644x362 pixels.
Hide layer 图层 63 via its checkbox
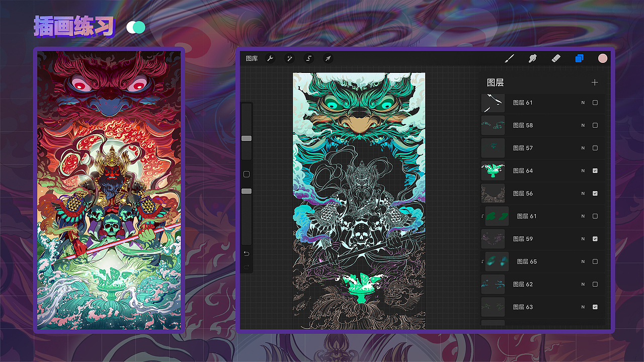click(595, 307)
